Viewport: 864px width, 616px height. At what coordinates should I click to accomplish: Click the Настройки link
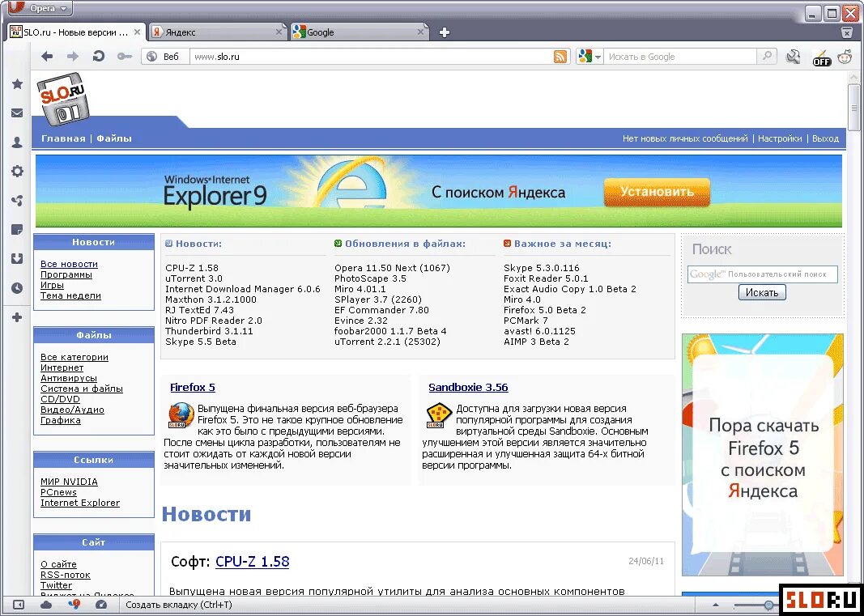(780, 138)
